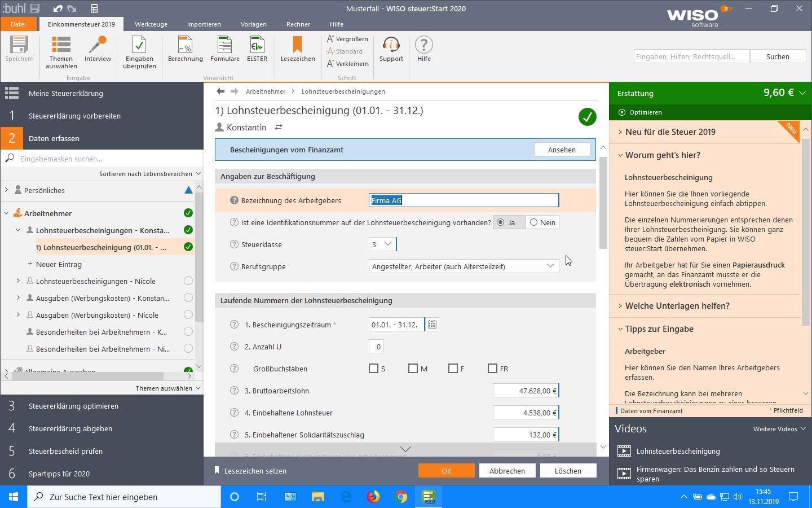Image resolution: width=812 pixels, height=508 pixels.
Task: Click Optimieren under Erstattung
Action: tap(640, 112)
